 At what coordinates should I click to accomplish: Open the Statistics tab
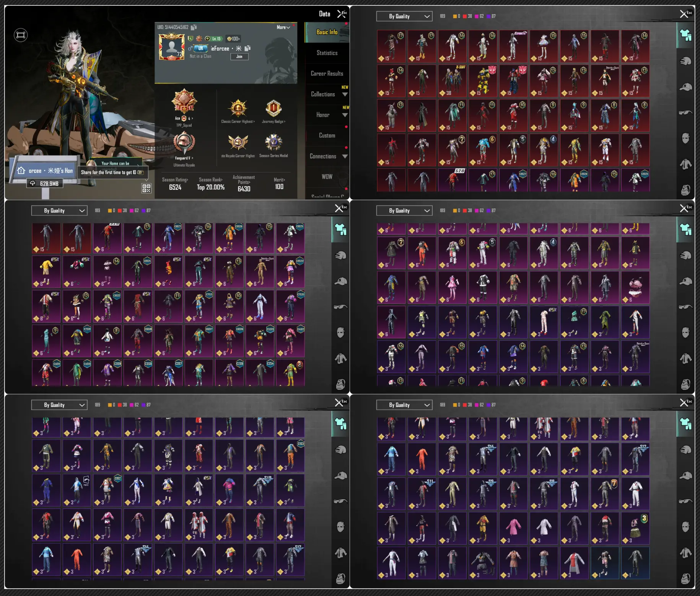click(x=327, y=53)
